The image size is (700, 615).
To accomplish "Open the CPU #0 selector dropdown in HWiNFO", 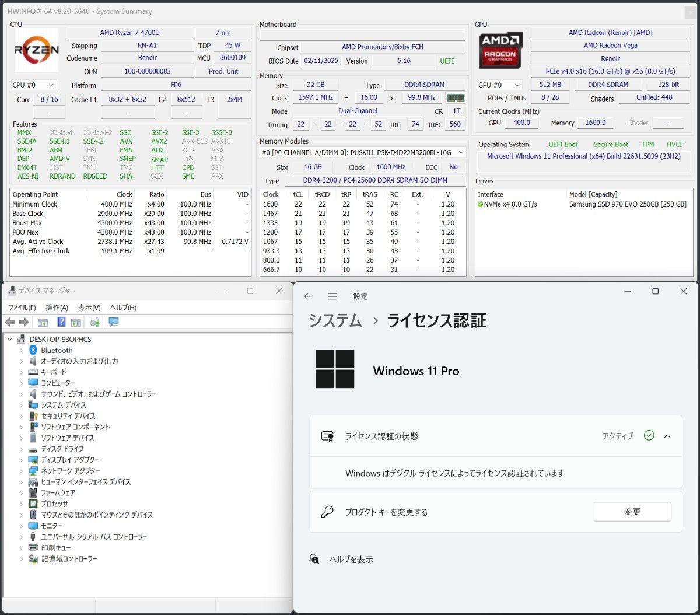I will pyautogui.click(x=34, y=85).
